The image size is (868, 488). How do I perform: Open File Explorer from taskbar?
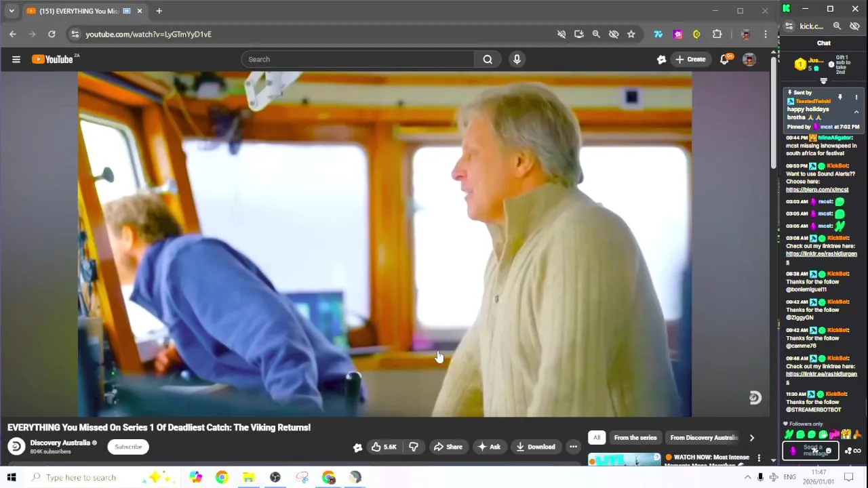pos(248,477)
